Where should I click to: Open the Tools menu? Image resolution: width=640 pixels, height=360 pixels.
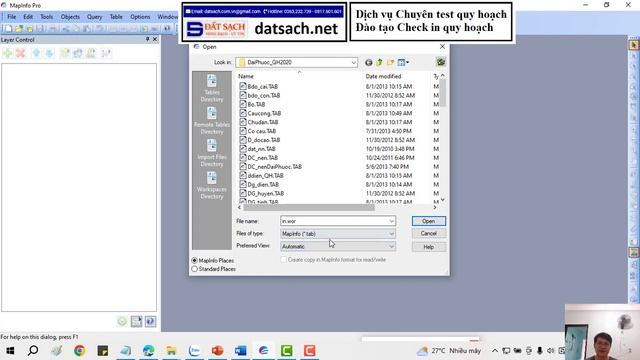coord(47,17)
